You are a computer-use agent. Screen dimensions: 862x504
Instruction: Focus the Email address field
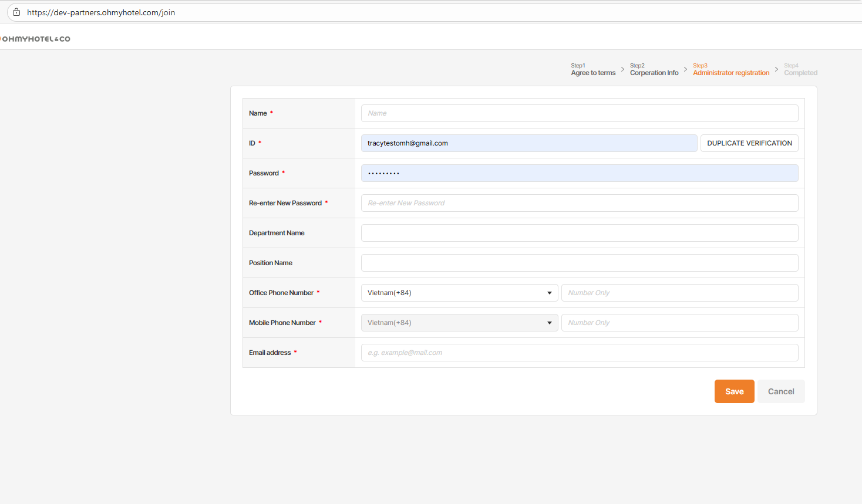pos(580,353)
